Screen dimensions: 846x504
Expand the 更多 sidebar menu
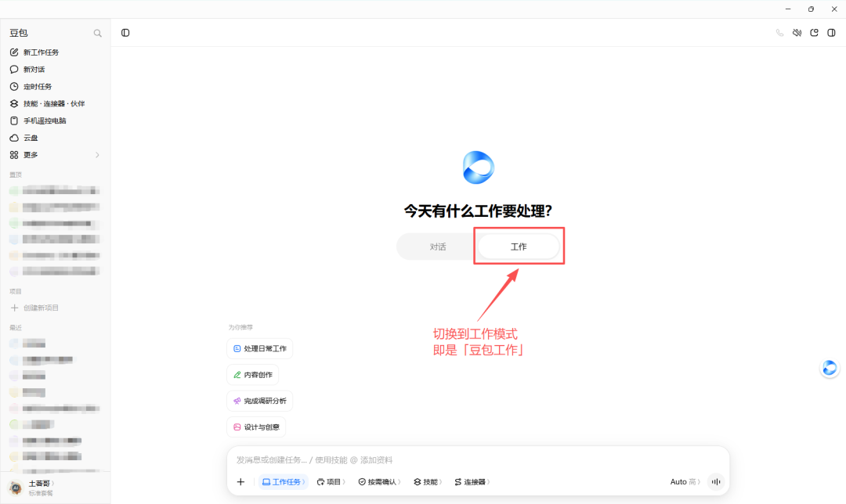(x=55, y=155)
